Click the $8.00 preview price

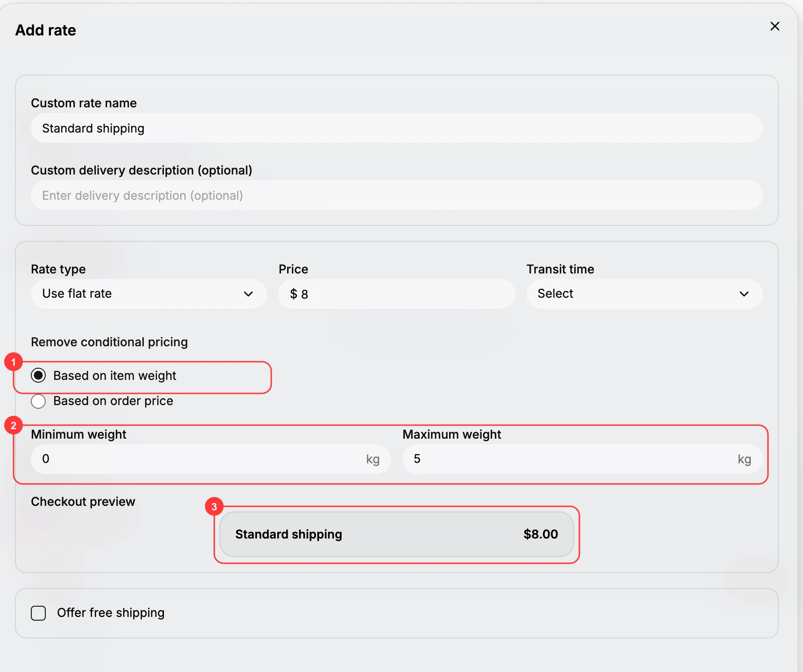(x=541, y=534)
